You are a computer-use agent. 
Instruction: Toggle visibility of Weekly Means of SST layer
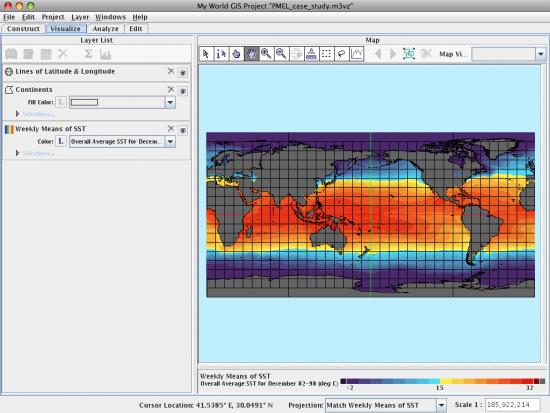(183, 130)
